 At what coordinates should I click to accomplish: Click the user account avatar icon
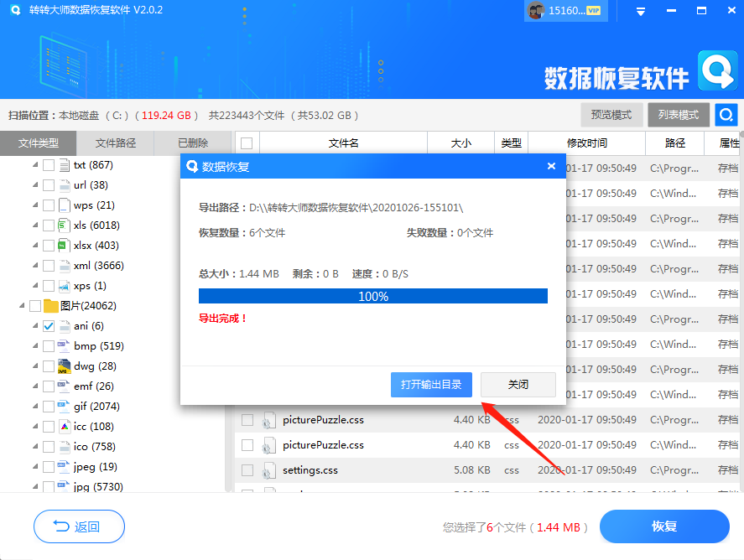pyautogui.click(x=537, y=10)
